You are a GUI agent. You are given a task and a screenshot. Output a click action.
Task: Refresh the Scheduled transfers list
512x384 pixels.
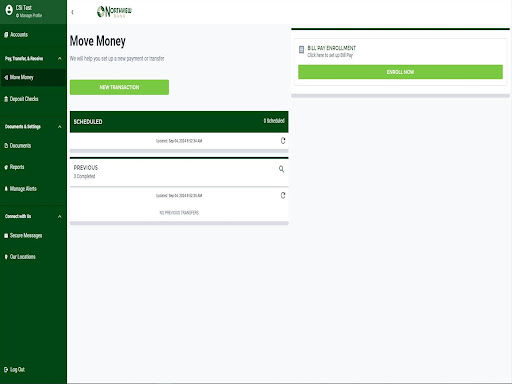pyautogui.click(x=283, y=141)
